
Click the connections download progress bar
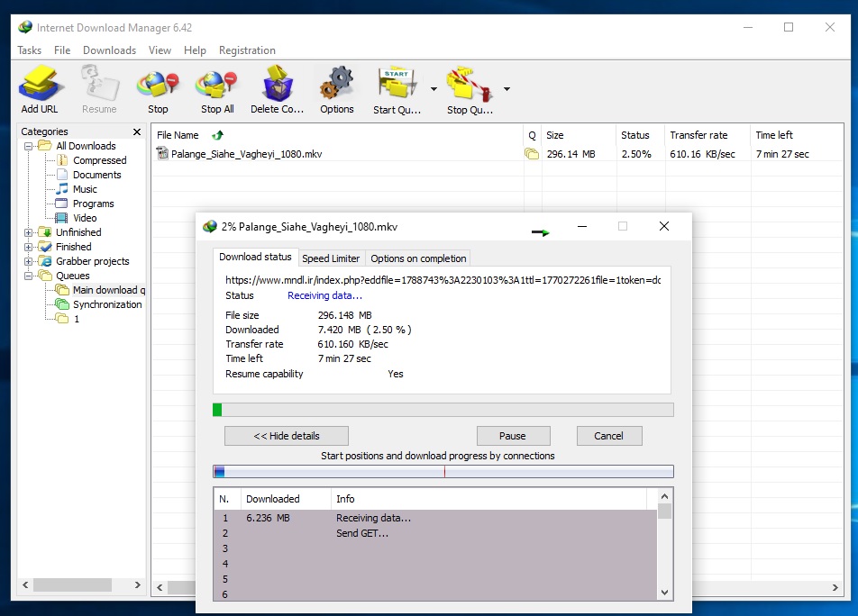tap(443, 471)
